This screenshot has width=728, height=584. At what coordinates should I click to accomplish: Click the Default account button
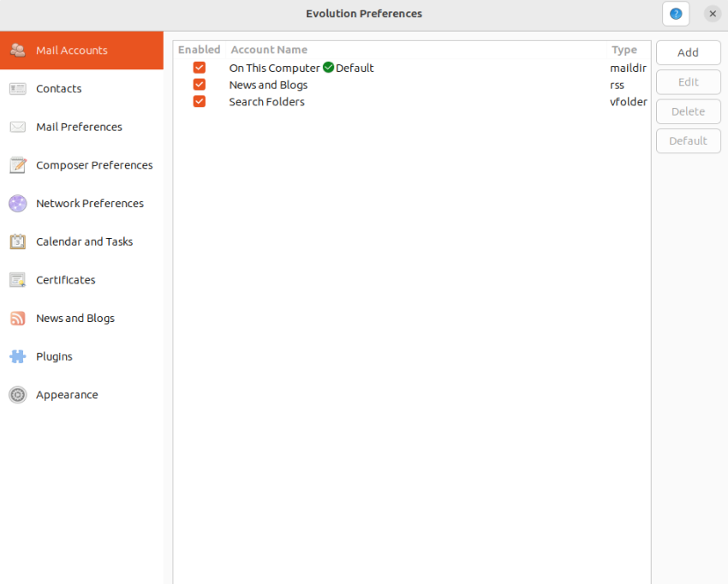pos(688,140)
